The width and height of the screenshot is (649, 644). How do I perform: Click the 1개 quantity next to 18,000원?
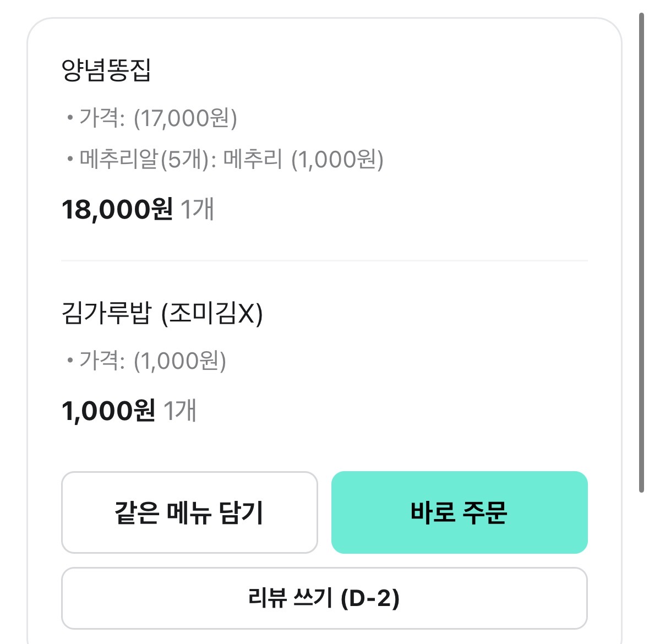point(197,210)
